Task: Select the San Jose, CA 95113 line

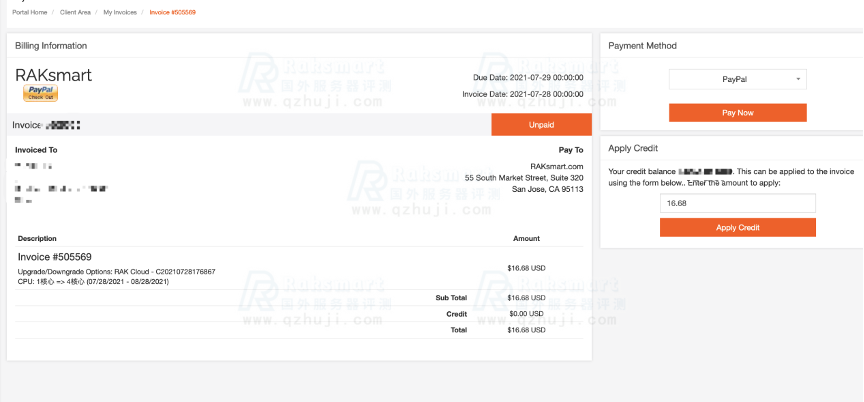Action: 548,189
